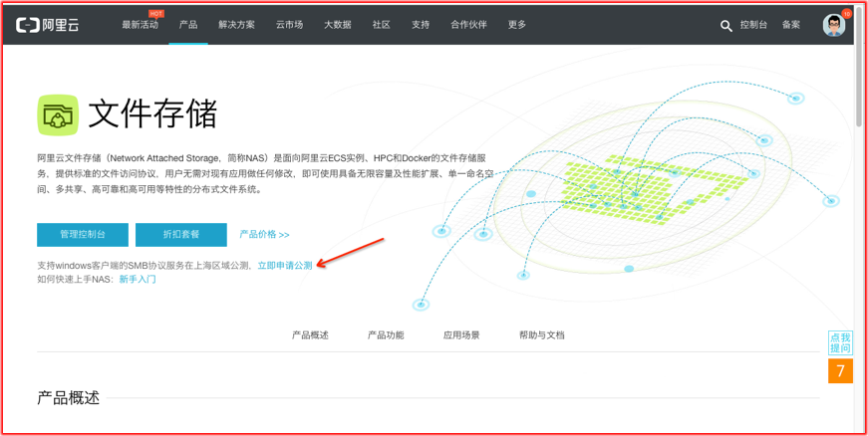This screenshot has width=868, height=436.
Task: Click the orange 7 badge on right side
Action: (x=840, y=370)
